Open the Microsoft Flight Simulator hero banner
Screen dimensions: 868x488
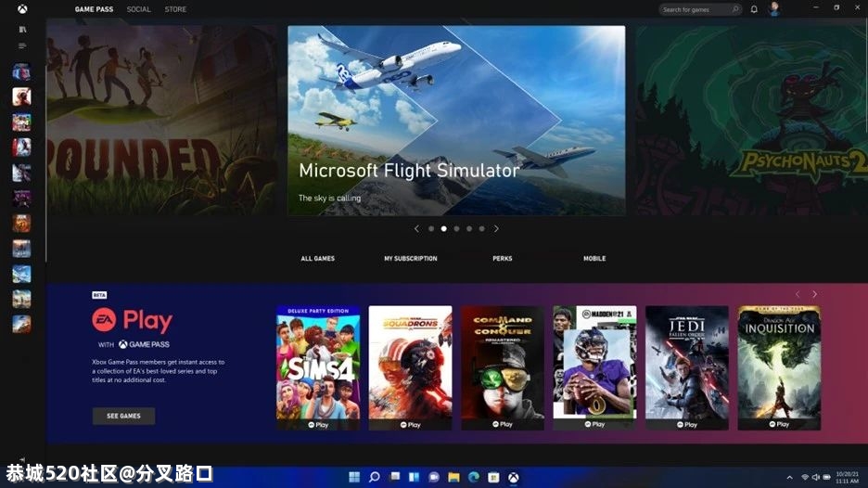[x=456, y=121]
